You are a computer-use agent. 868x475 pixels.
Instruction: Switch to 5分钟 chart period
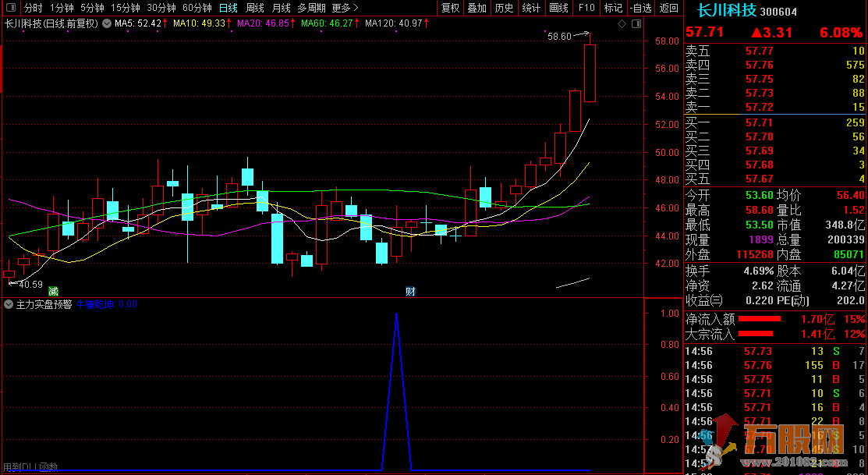click(x=92, y=8)
